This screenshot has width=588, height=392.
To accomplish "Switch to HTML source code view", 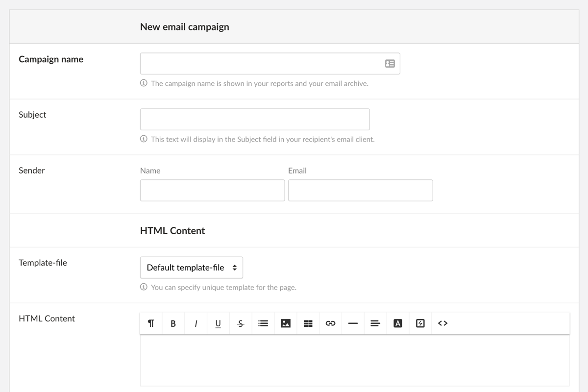I will 443,323.
